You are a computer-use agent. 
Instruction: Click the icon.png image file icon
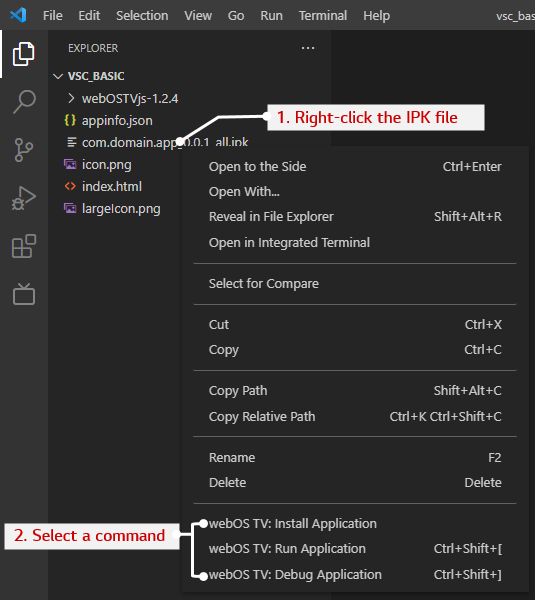70,165
